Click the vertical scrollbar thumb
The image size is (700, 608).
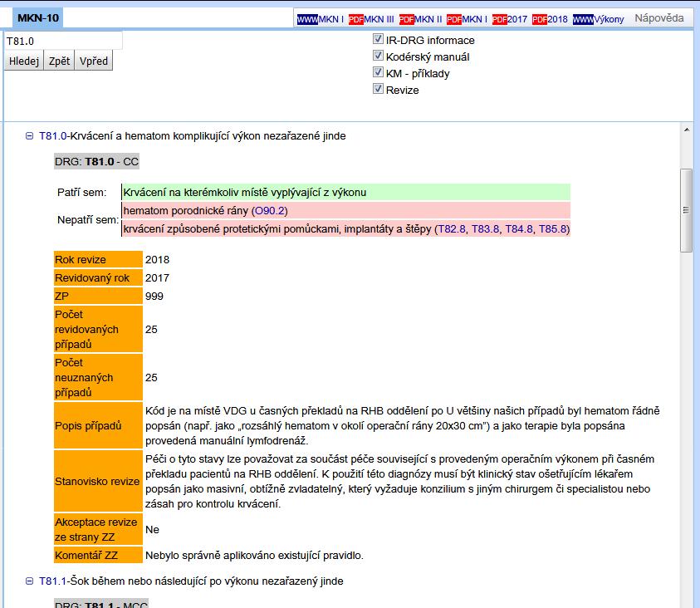(686, 210)
